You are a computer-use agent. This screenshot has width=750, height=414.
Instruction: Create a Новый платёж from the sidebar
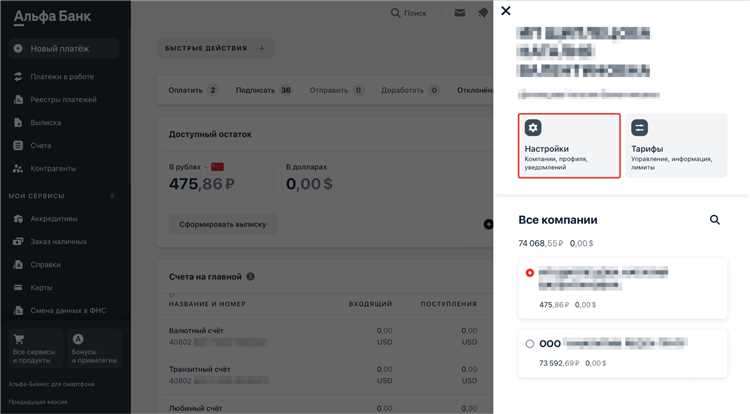63,48
